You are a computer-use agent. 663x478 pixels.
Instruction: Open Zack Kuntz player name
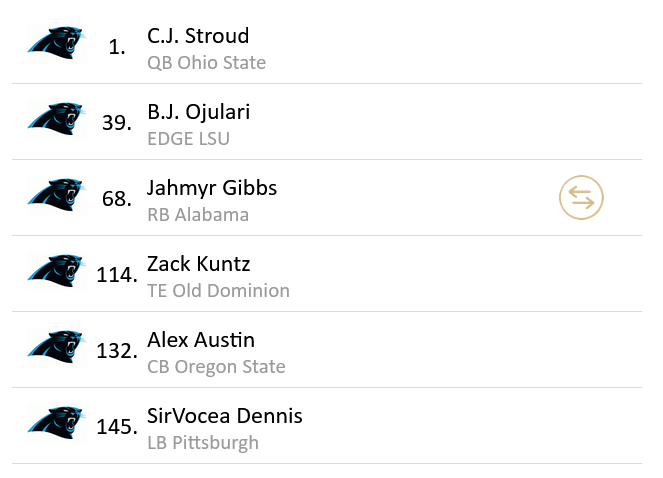point(198,264)
